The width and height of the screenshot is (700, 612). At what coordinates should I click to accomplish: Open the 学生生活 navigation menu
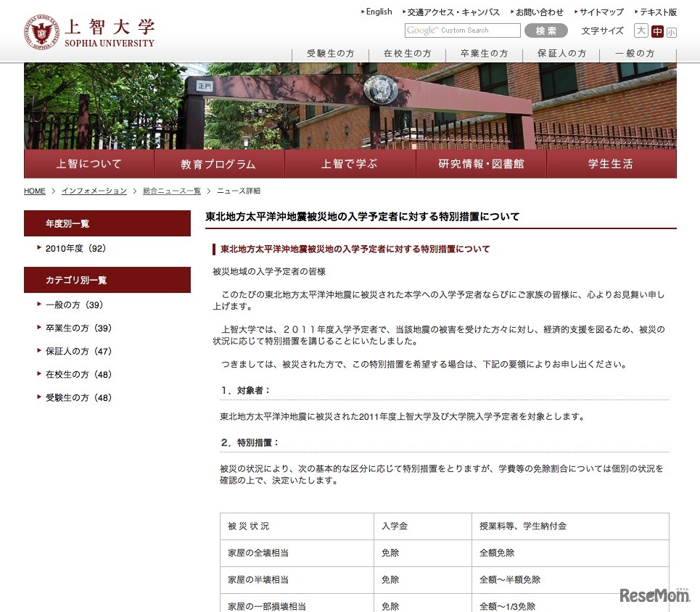[610, 165]
